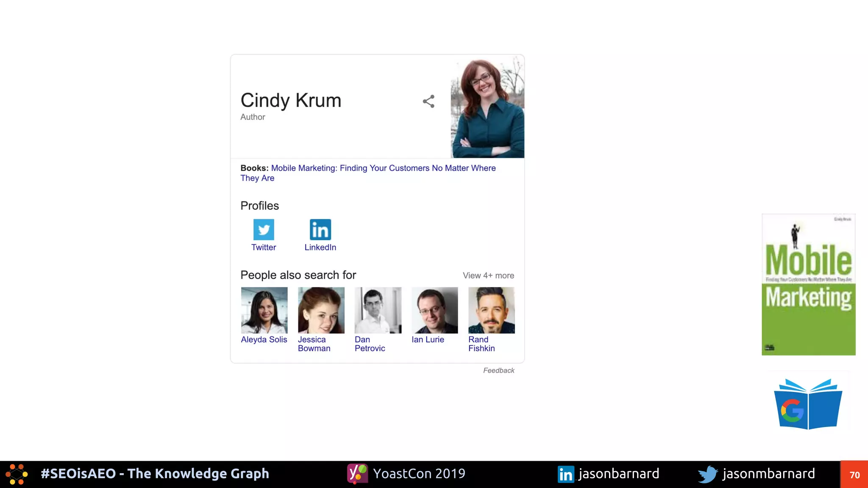Click the Yoast logo in footer
Screen dimensions: 868x488
pyautogui.click(x=358, y=474)
